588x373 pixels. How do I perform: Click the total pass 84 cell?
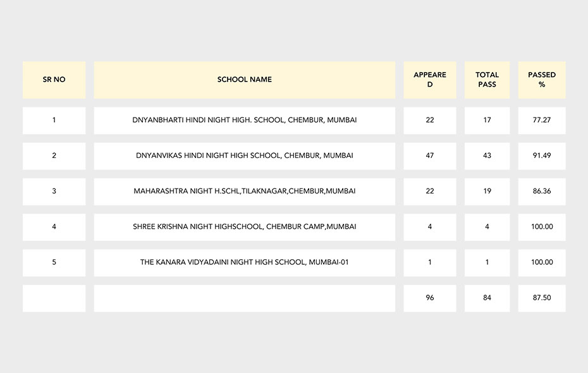tap(487, 298)
